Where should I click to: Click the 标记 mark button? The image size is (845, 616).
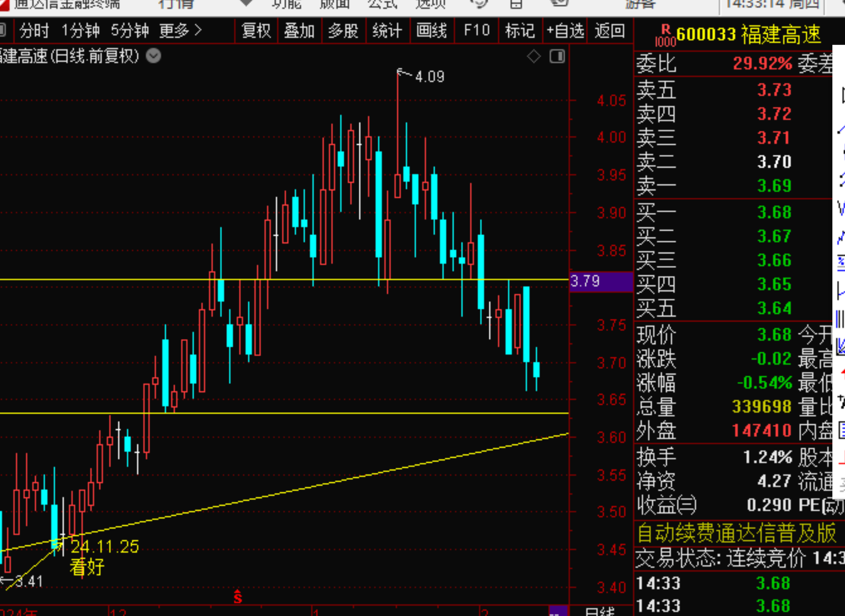point(520,31)
